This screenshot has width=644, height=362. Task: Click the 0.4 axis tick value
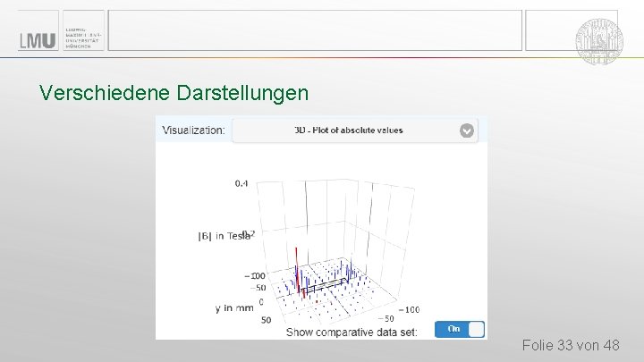pyautogui.click(x=241, y=183)
